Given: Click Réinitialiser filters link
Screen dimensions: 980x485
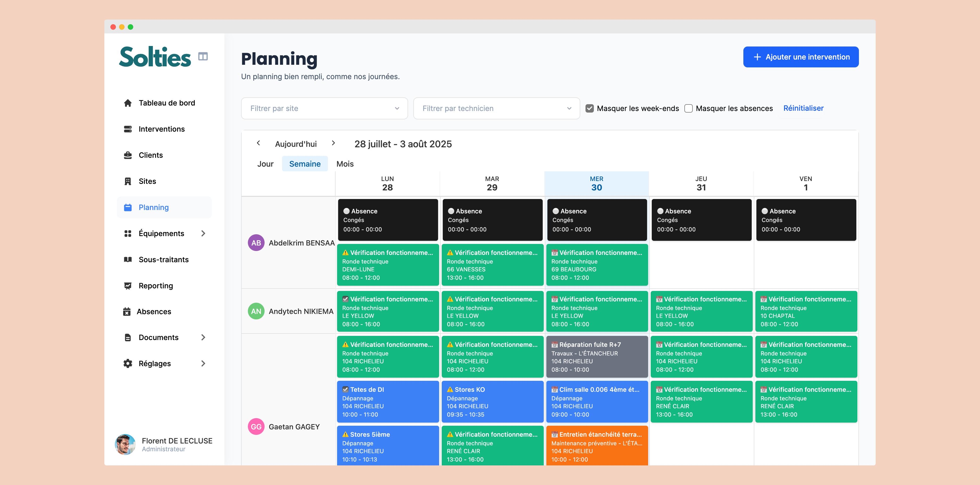Looking at the screenshot, I should (x=803, y=108).
